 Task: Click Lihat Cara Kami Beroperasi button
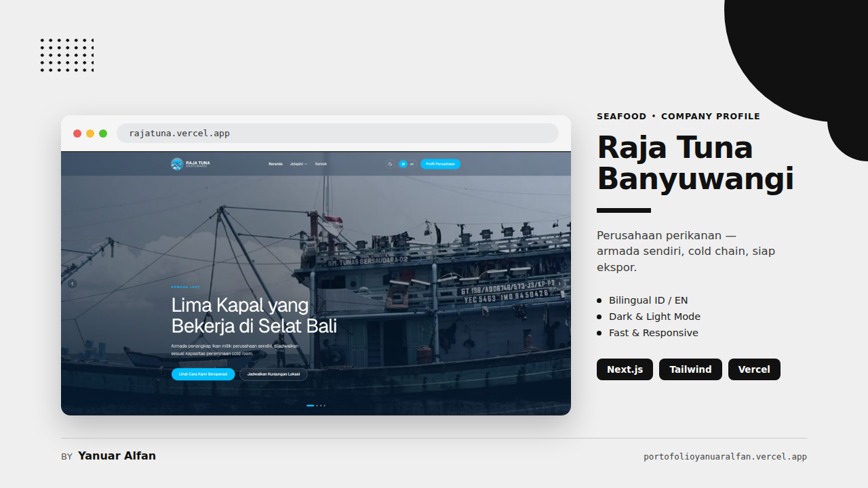[x=203, y=374]
